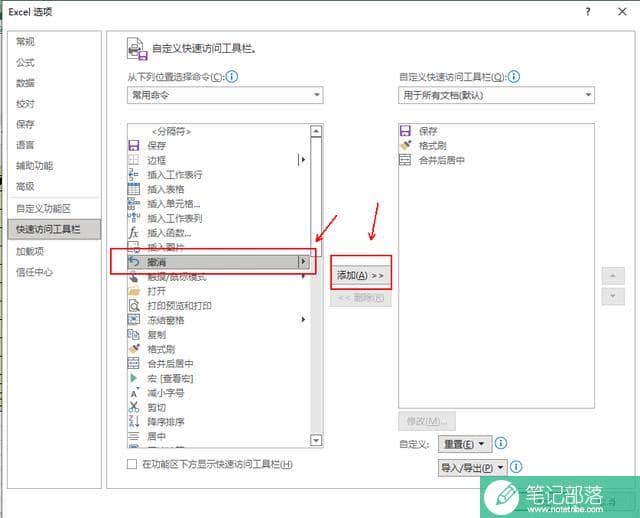Click the Add (添加) button
The image size is (640, 518).
click(x=361, y=276)
